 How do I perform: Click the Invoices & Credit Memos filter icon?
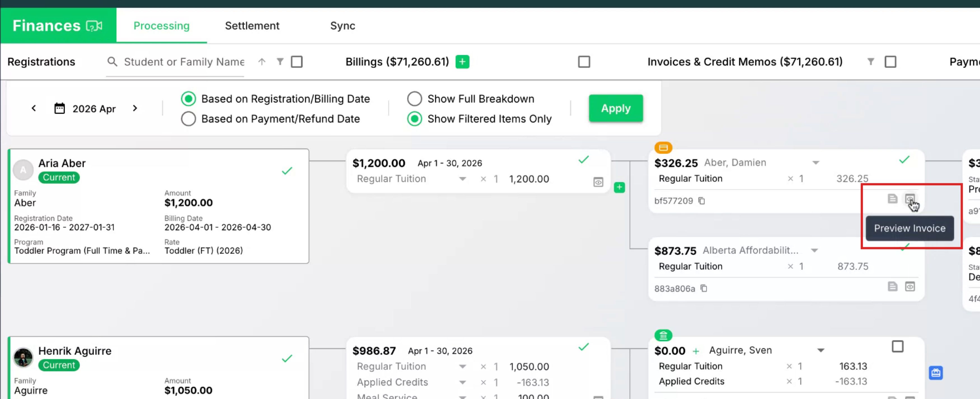pyautogui.click(x=870, y=61)
